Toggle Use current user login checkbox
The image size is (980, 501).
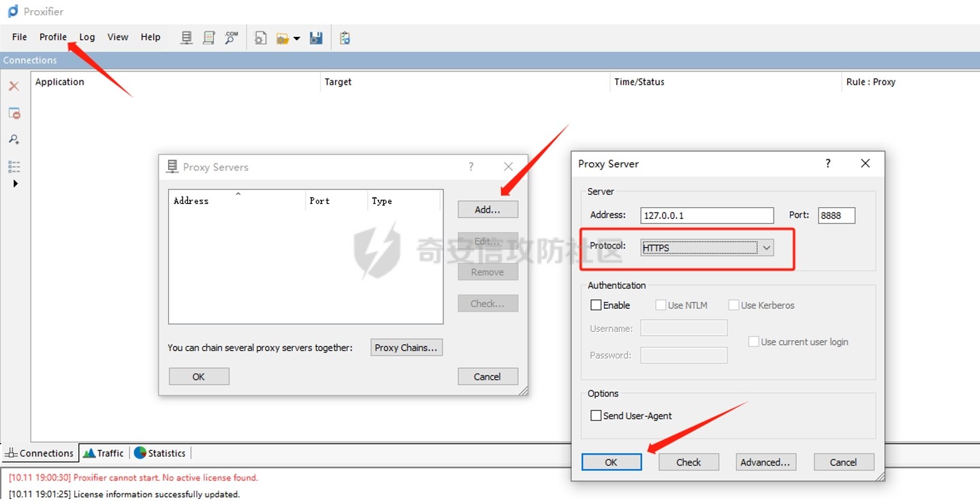click(754, 341)
